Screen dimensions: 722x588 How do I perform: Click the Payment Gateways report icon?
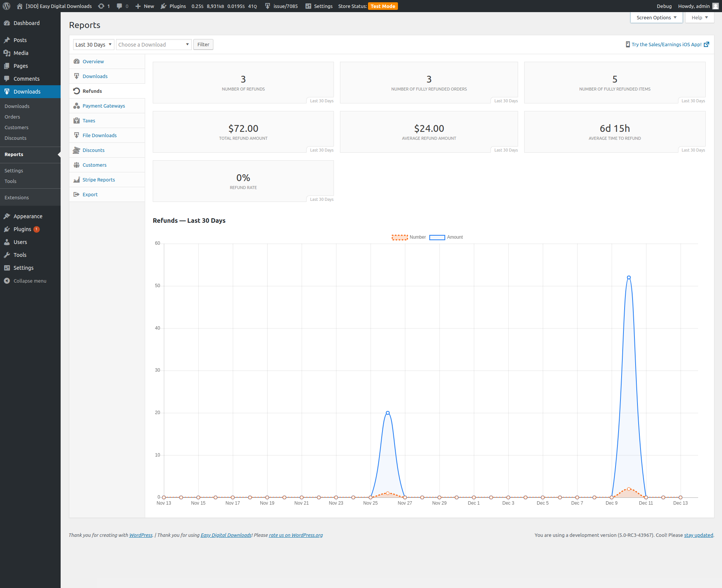(x=77, y=106)
